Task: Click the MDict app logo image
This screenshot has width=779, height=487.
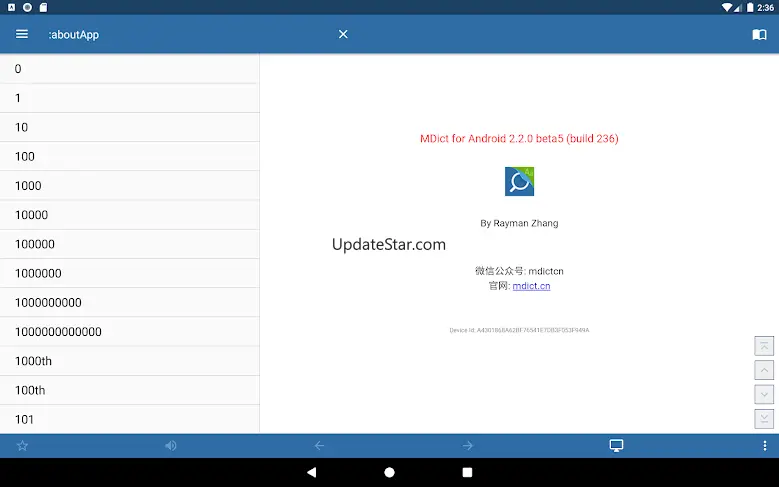Action: click(x=519, y=181)
